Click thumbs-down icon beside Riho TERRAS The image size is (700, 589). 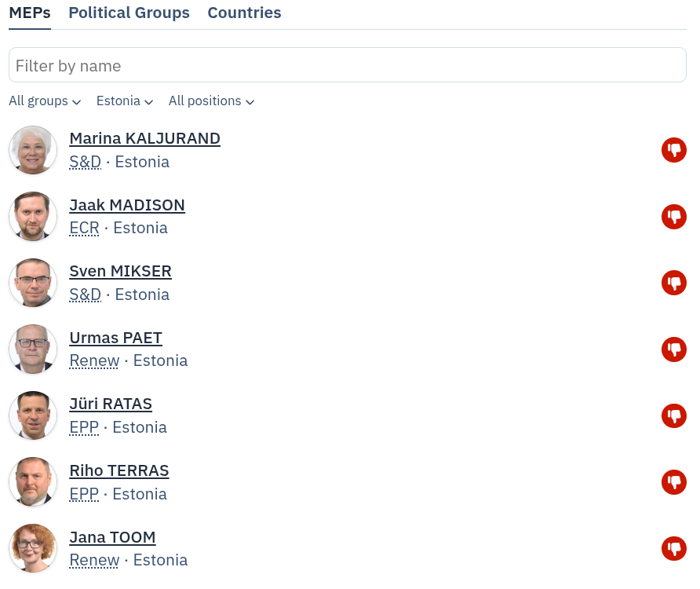click(673, 481)
